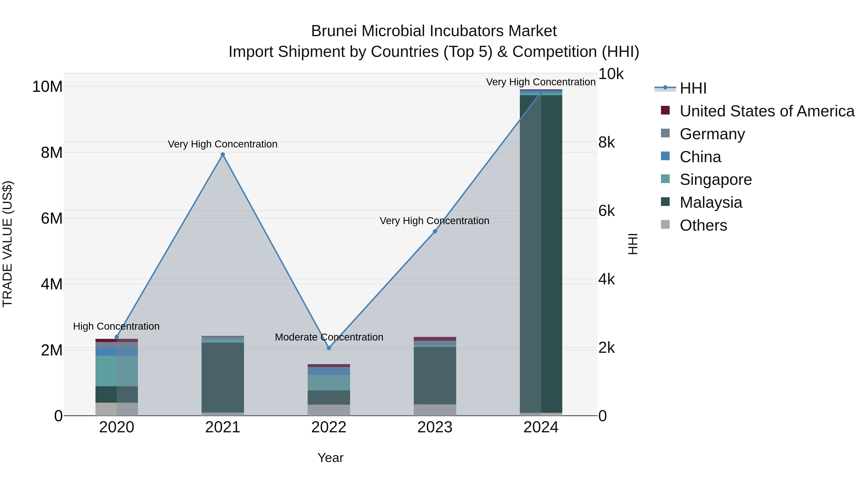Screen dimensions: 868x488
Task: Toggle the Malaysia legend entry
Action: 701,202
